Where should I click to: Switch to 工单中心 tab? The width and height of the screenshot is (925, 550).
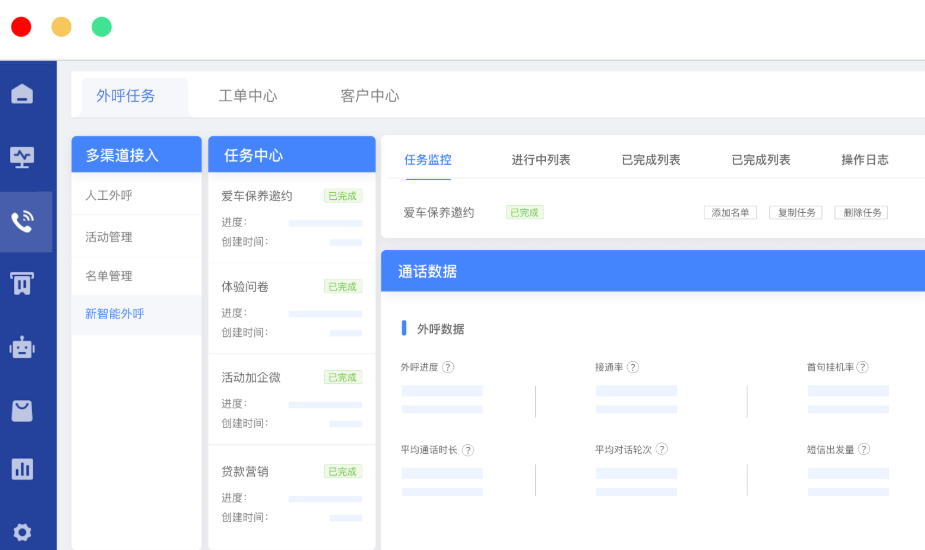click(248, 96)
